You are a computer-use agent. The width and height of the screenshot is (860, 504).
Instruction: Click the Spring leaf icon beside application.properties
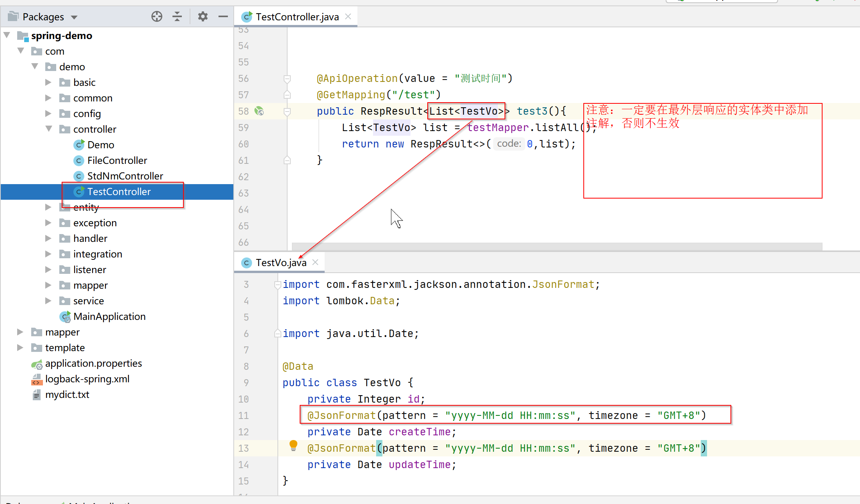(36, 364)
